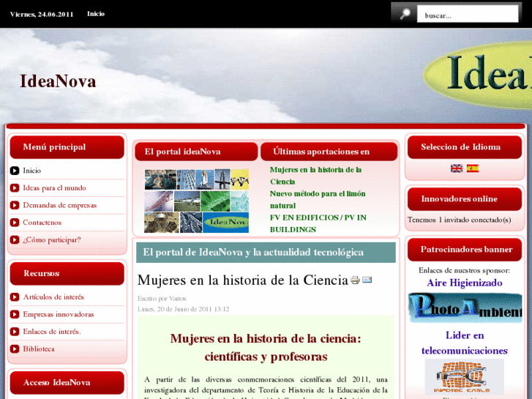This screenshot has width=532, height=399.
Task: Click the arrow bullet beside Enlaces de interés
Action: [x=15, y=332]
